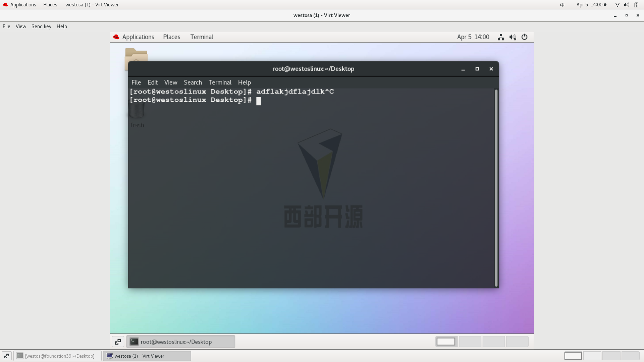Viewport: 644px width, 362px height.
Task: Select host taskbar westos@foundation39 terminal entry
Action: 58,356
